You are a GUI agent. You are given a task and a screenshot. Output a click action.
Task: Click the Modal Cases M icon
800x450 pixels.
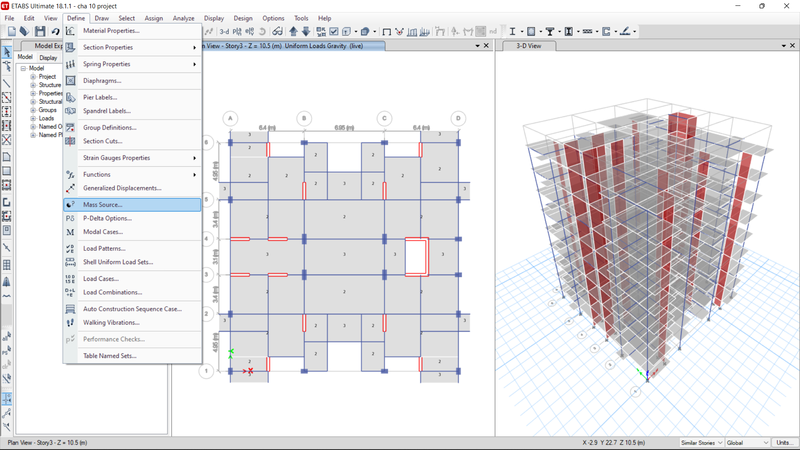point(70,232)
